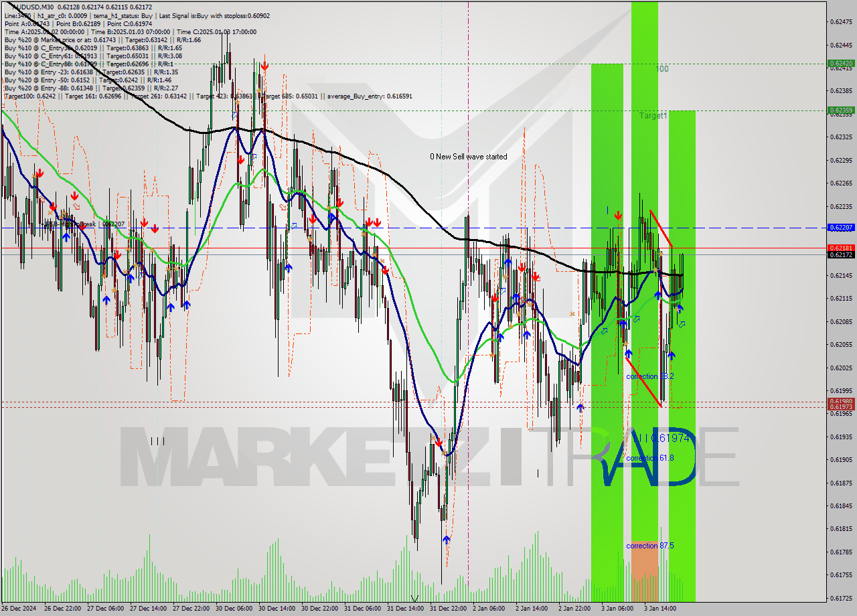Select the 'correction 61.8' label
This screenshot has height=616, width=857.
649,458
